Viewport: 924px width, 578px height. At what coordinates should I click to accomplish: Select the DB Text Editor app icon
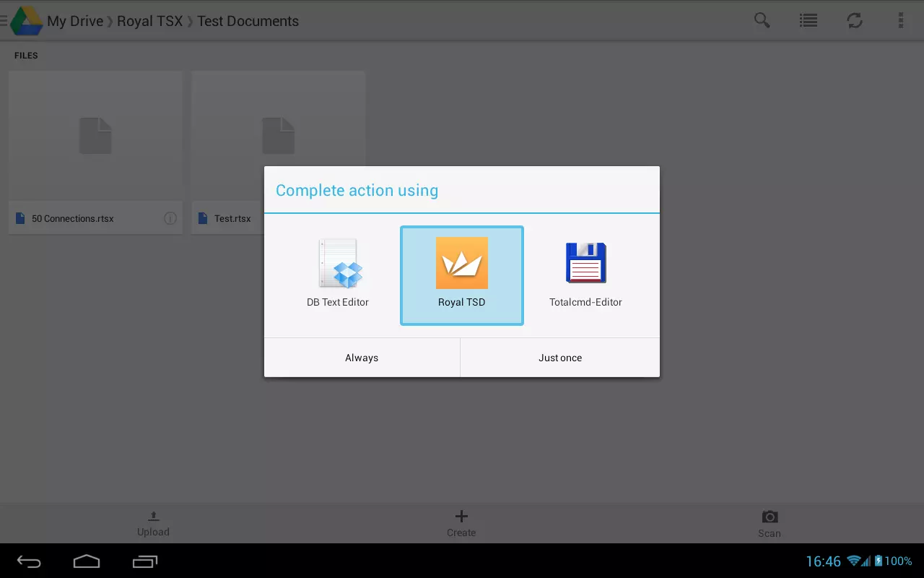tap(339, 264)
